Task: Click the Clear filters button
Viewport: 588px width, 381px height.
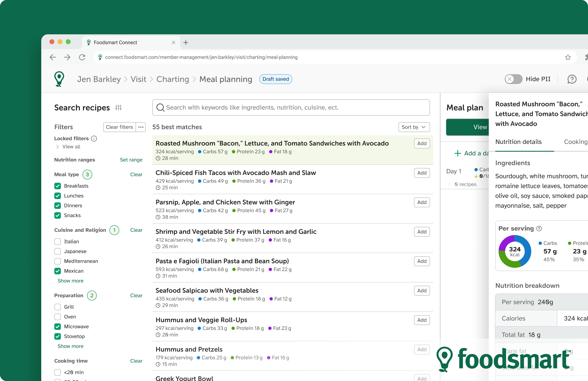Action: [x=119, y=127]
